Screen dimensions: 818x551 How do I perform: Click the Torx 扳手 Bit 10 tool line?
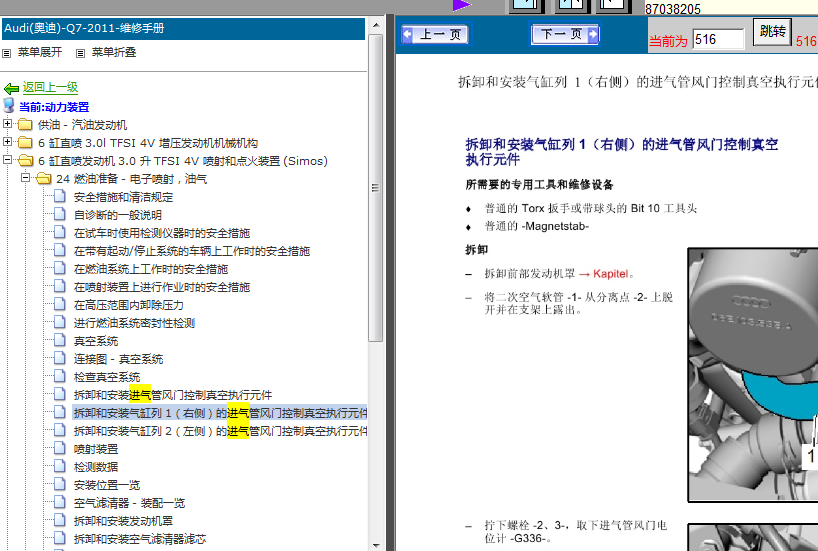click(591, 208)
